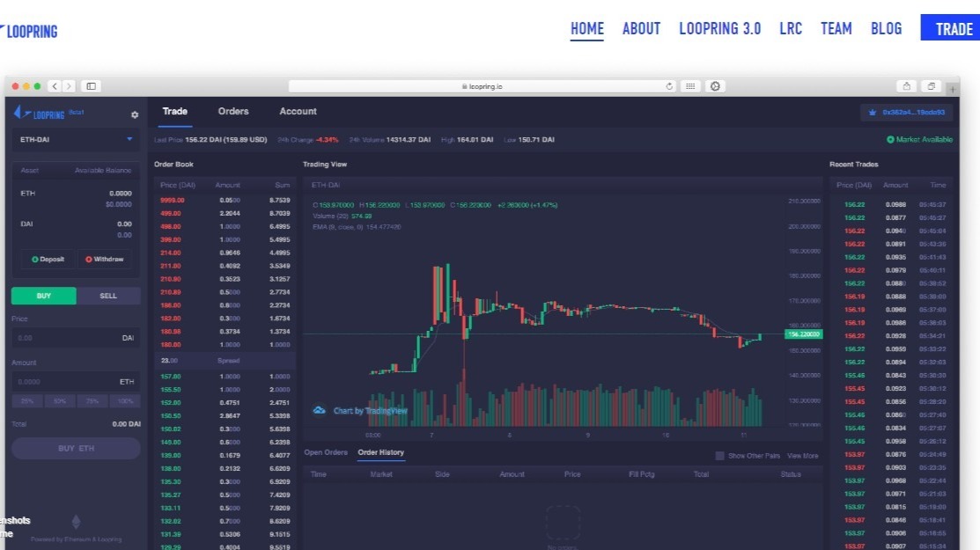This screenshot has height=550, width=980.
Task: Open the TEAM page
Action: [x=836, y=29]
